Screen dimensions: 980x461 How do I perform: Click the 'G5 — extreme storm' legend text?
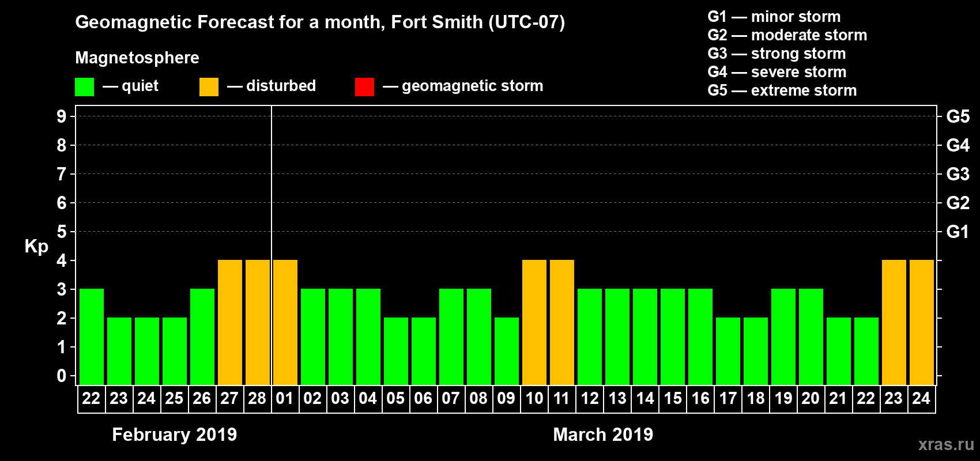pos(782,90)
